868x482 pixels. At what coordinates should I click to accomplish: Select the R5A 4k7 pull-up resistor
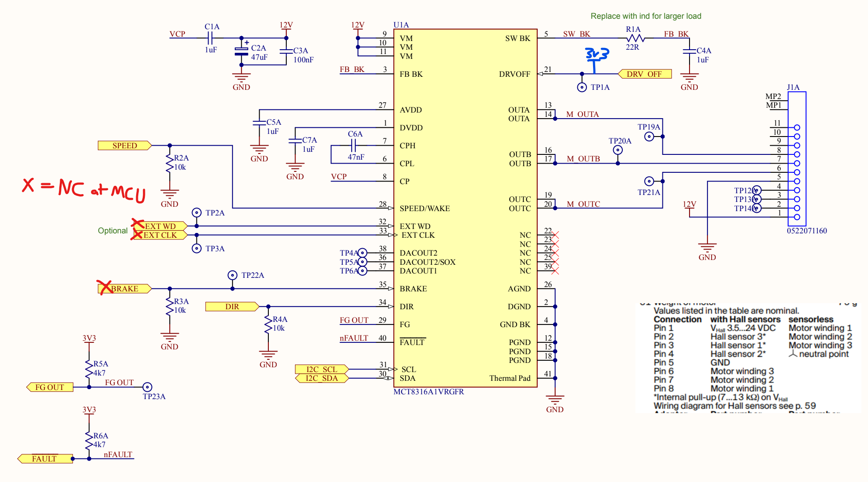pyautogui.click(x=89, y=369)
